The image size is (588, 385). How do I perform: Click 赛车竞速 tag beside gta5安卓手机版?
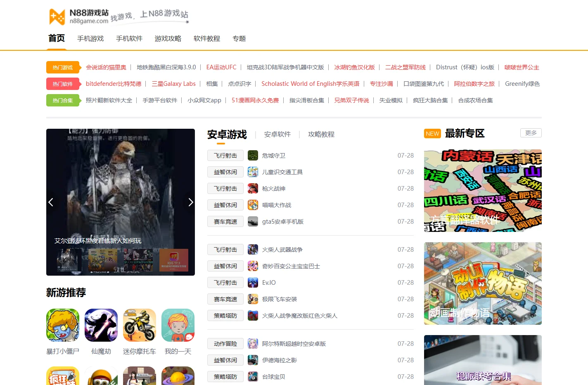pos(225,222)
